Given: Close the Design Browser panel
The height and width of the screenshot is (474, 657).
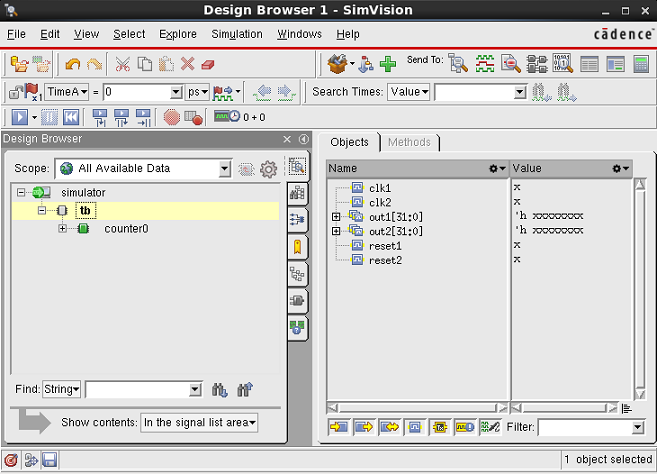Looking at the screenshot, I should 287,139.
